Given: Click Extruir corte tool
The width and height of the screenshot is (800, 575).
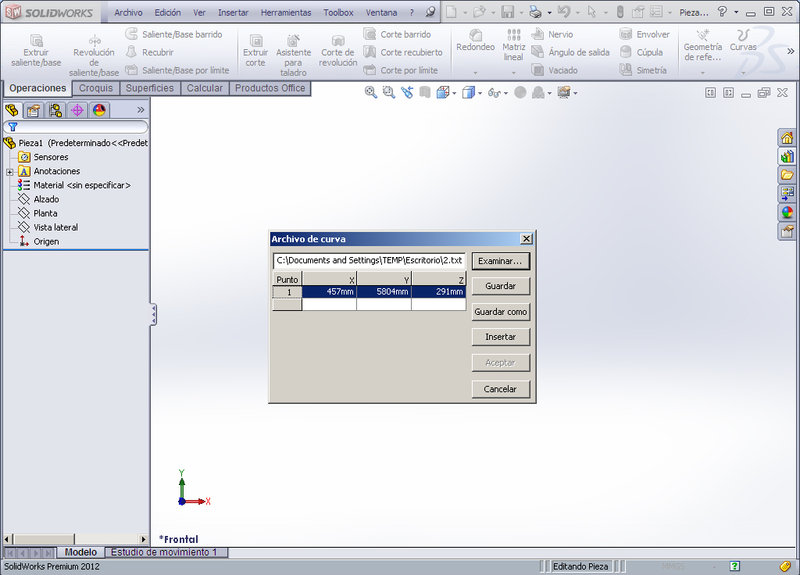Looking at the screenshot, I should 255,51.
